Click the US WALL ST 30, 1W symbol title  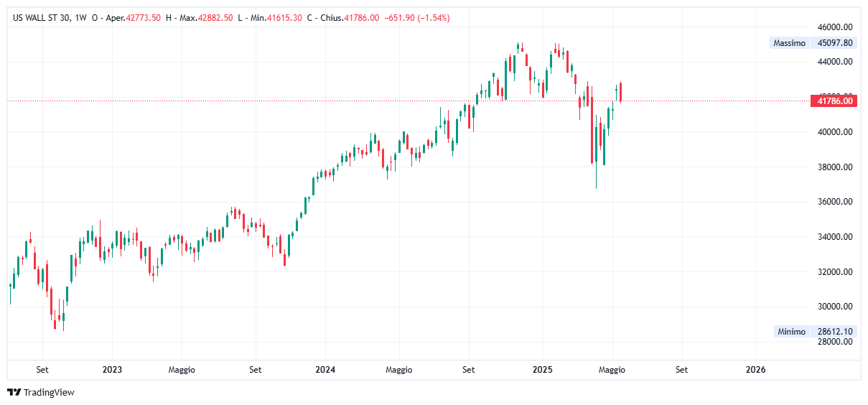coord(49,18)
